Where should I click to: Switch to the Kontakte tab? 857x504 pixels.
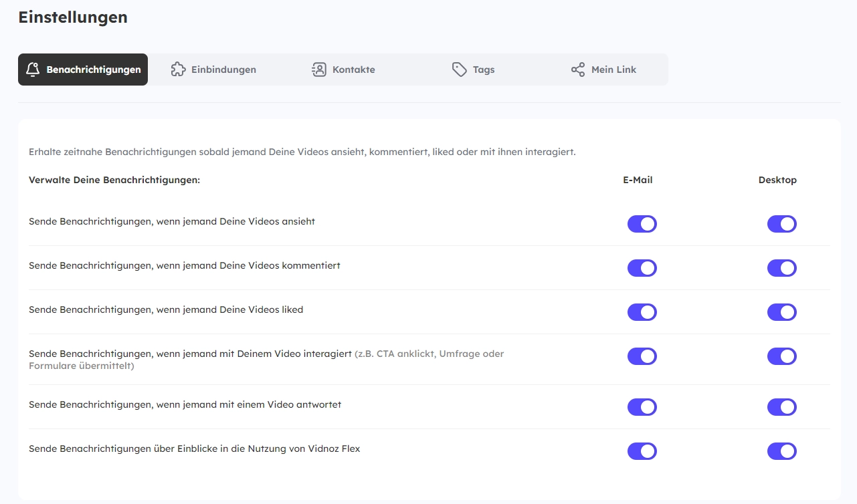pyautogui.click(x=343, y=70)
